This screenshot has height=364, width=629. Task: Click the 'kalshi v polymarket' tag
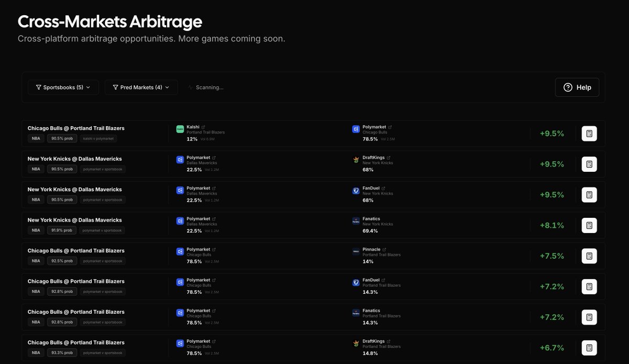99,138
